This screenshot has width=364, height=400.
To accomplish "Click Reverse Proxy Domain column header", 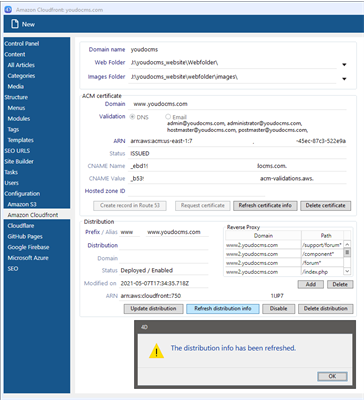I will [x=263, y=236].
